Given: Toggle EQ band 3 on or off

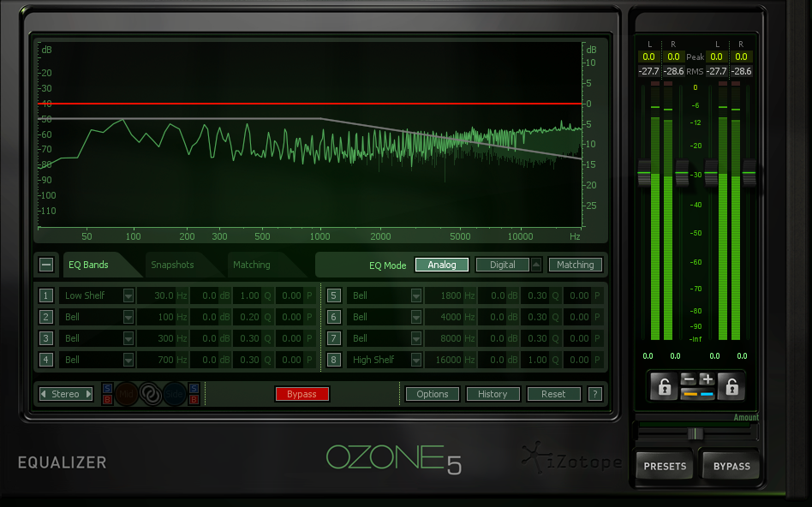Looking at the screenshot, I should (45, 338).
